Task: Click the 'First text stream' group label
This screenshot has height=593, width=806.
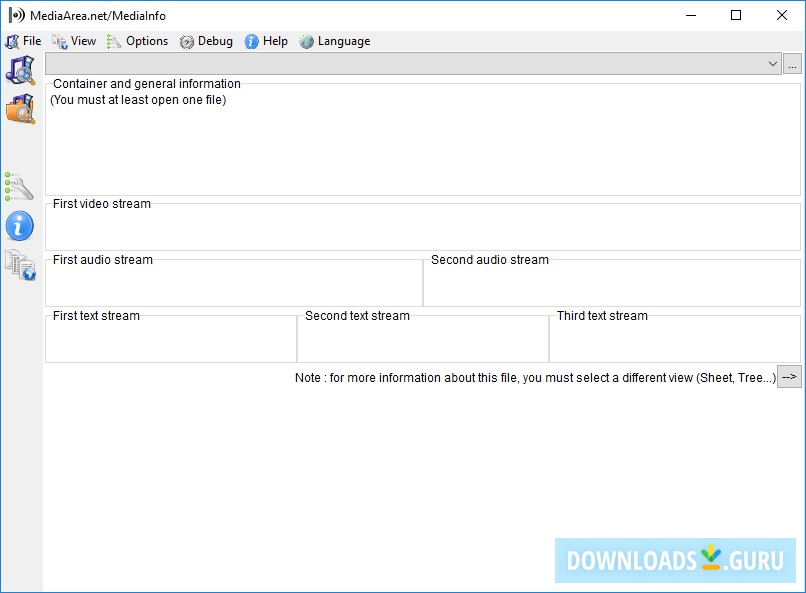Action: tap(96, 316)
